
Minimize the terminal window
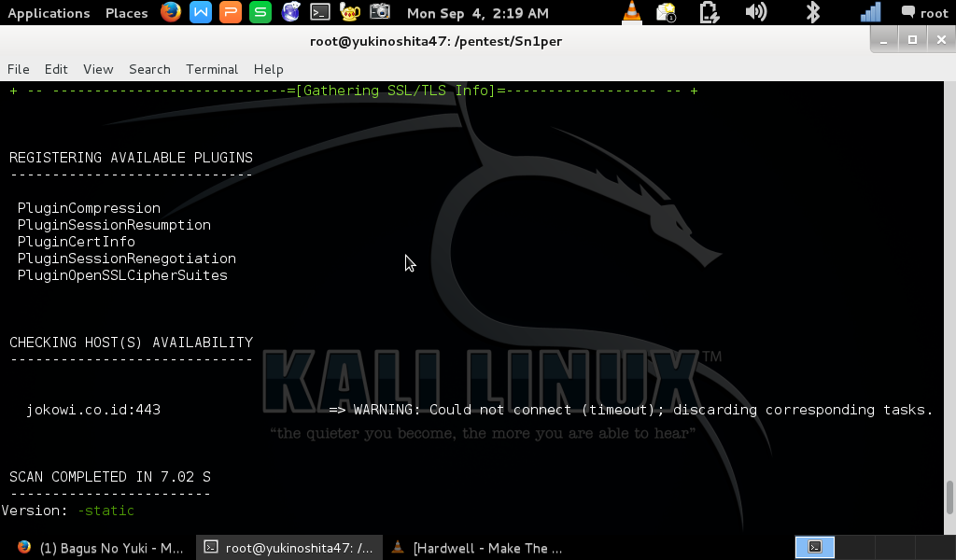point(883,40)
